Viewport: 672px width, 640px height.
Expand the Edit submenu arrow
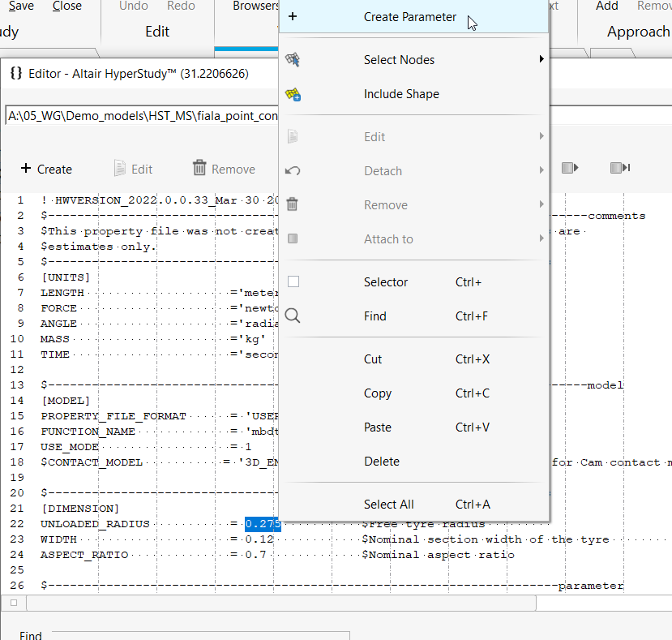pos(541,136)
